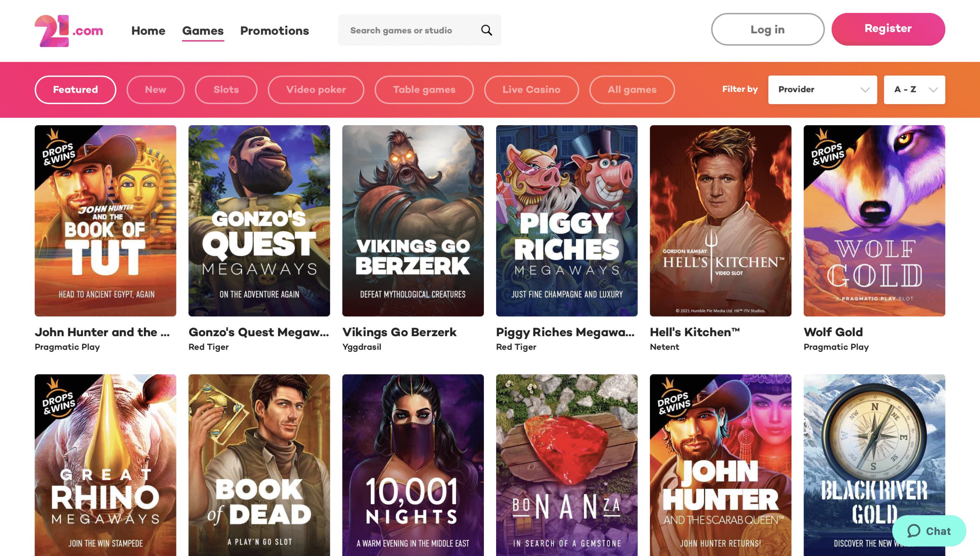Viewport: 980px width, 556px height.
Task: Open John Hunter Scarab Queen thumbnail
Action: click(720, 465)
